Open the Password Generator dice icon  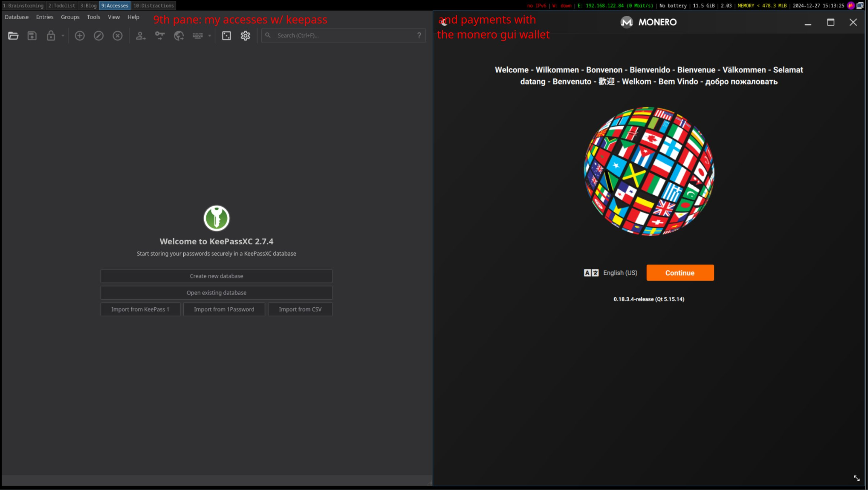click(226, 36)
